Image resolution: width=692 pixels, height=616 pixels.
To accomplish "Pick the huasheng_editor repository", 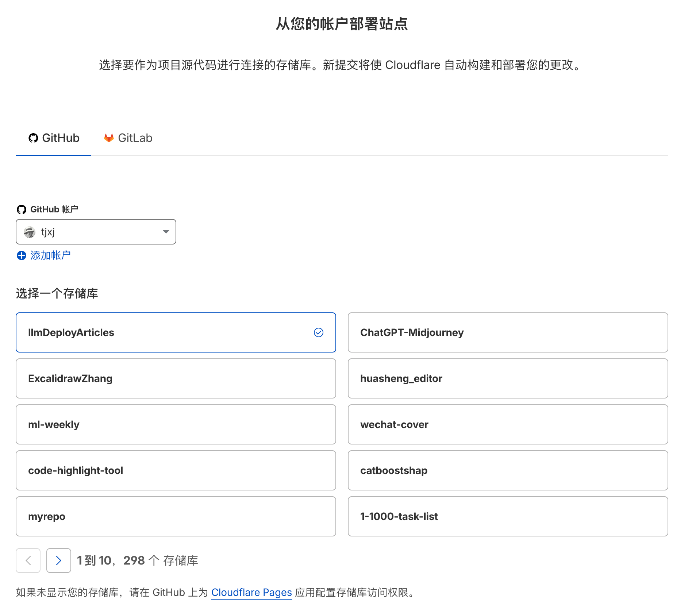I will (507, 378).
